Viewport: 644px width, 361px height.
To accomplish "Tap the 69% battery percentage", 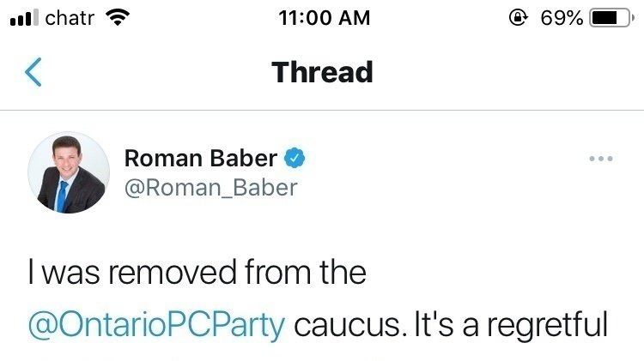I will tap(562, 17).
